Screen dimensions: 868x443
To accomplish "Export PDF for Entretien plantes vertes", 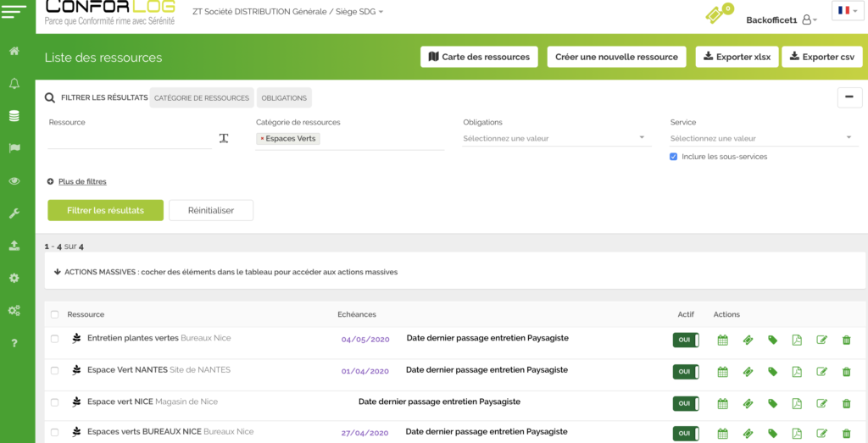I will 797,340.
